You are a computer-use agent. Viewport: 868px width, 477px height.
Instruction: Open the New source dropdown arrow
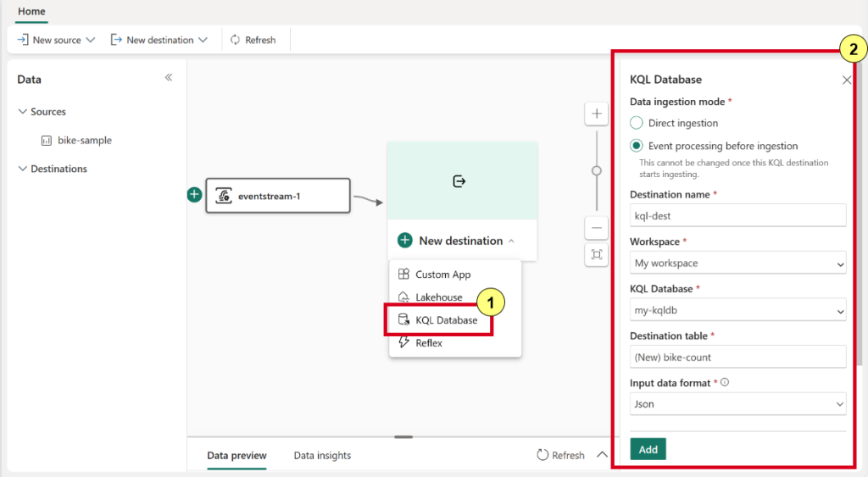tap(91, 40)
